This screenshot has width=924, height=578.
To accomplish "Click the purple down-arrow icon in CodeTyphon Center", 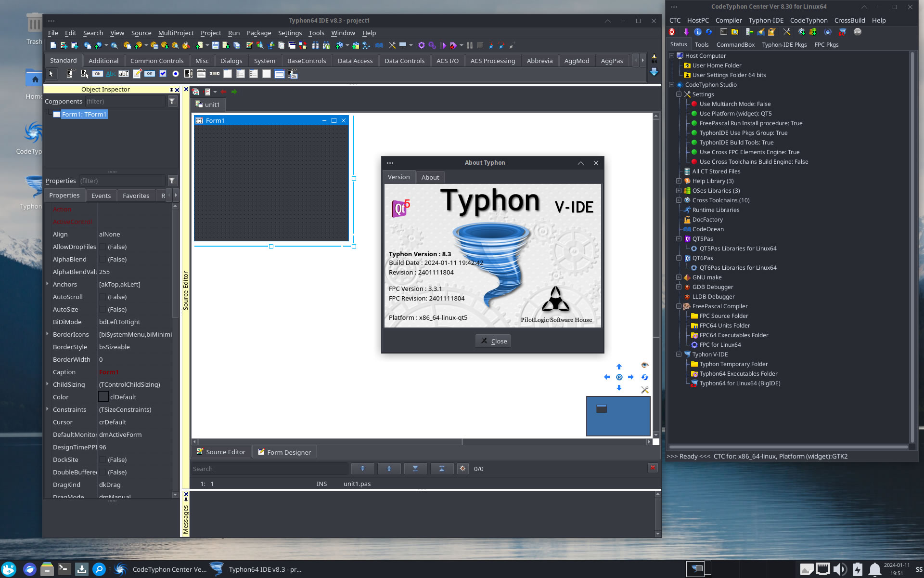I will coord(686,32).
